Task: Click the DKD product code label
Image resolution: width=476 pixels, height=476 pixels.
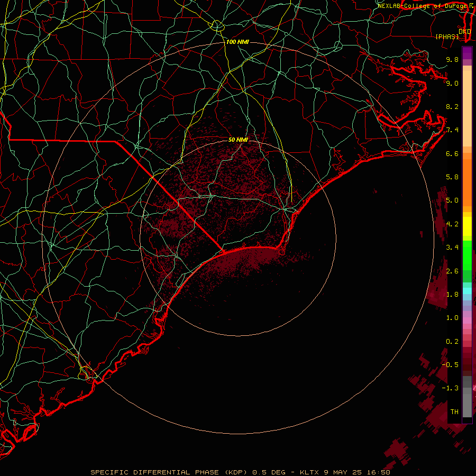Action: pyautogui.click(x=465, y=31)
